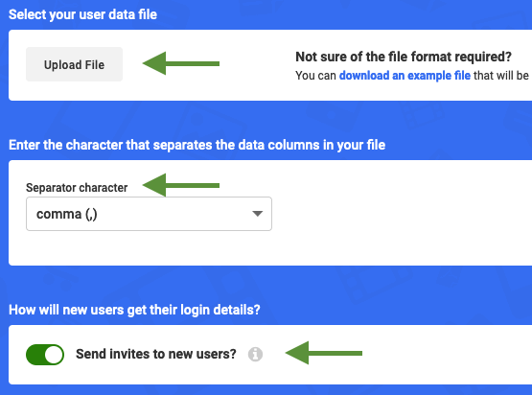Click the Separator character field label

[77, 187]
